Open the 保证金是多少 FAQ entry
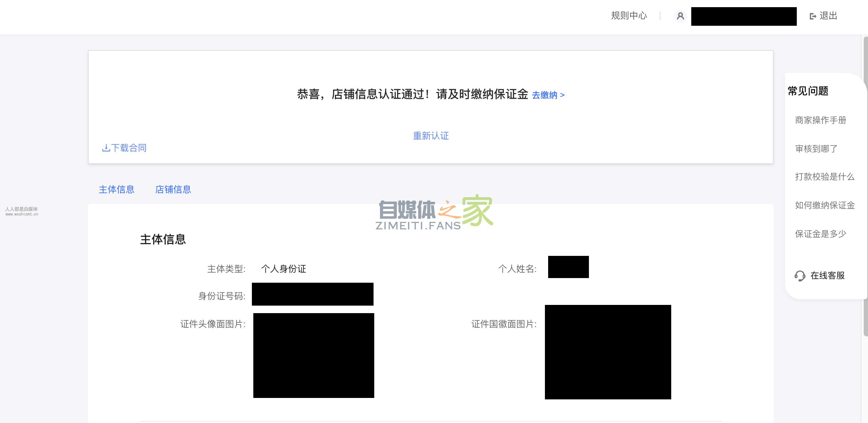The height and width of the screenshot is (423, 868). (x=820, y=234)
